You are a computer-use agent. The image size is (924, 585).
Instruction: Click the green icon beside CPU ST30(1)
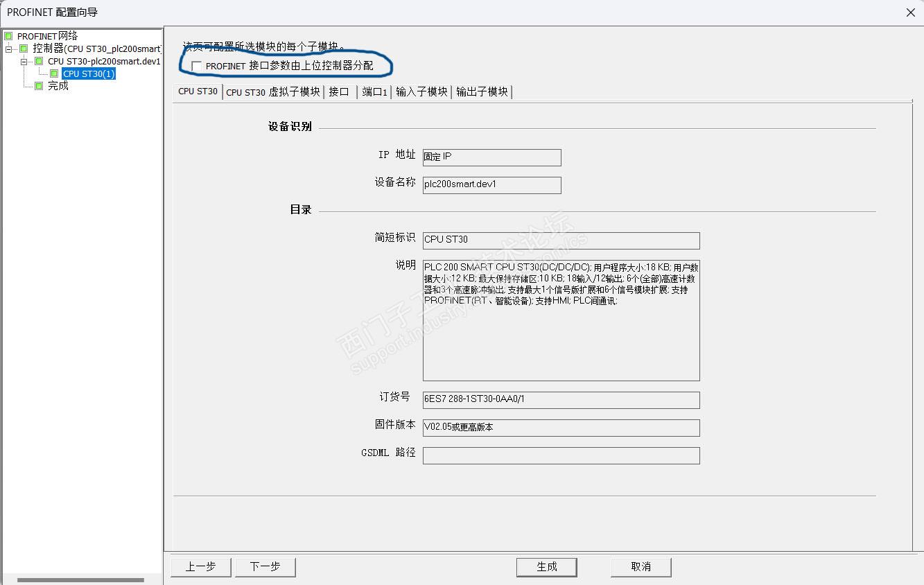coord(54,73)
